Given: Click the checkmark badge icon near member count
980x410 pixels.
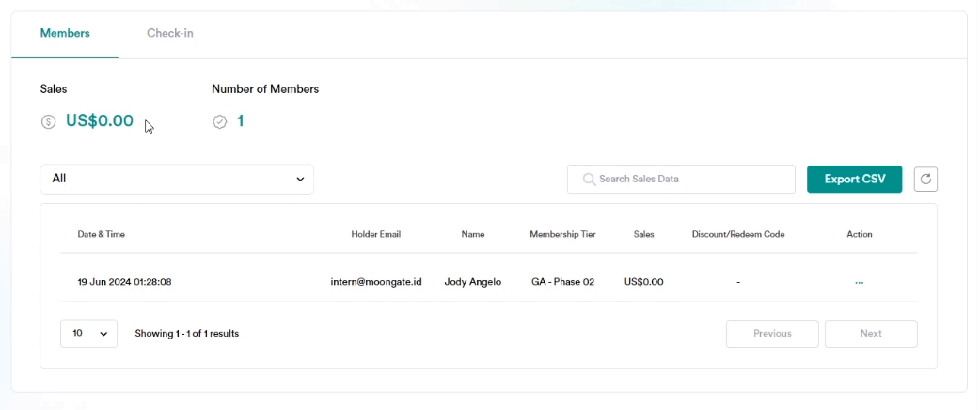Looking at the screenshot, I should (x=220, y=122).
